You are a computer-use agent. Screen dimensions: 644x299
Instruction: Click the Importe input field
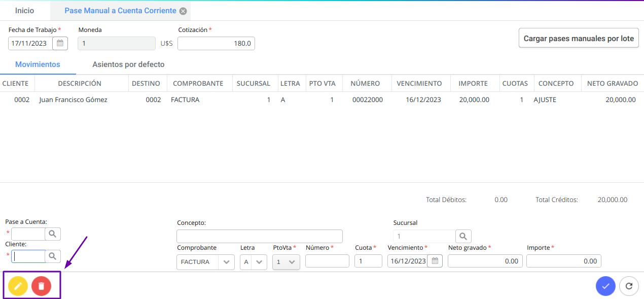click(564, 261)
